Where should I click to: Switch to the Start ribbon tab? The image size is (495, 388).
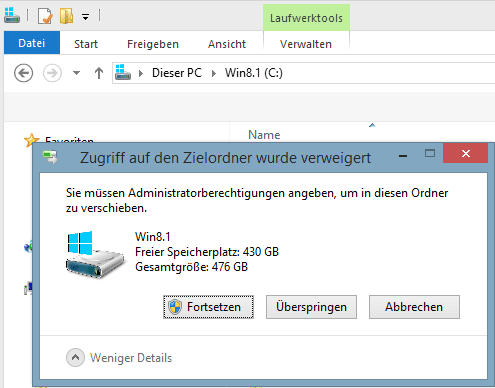point(86,44)
